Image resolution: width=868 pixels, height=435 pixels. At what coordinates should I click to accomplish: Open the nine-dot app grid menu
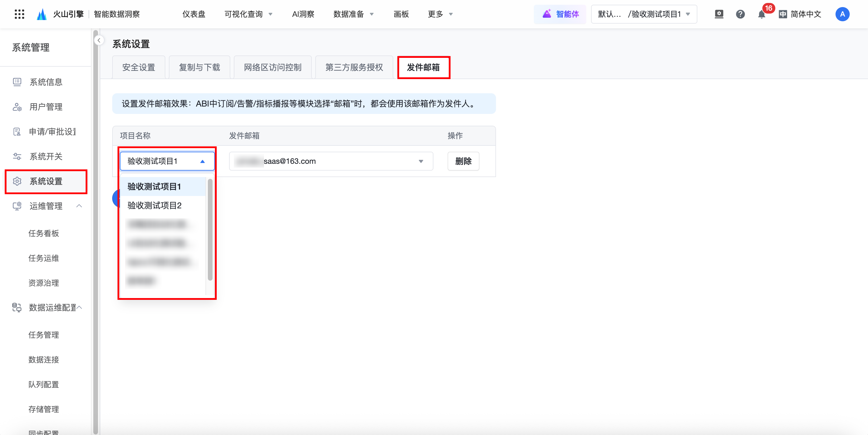pos(19,14)
